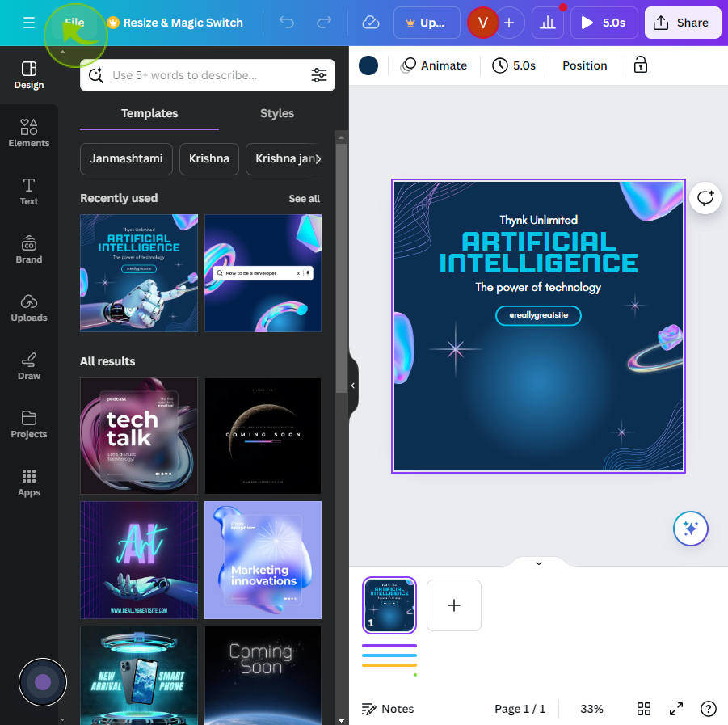Play the 5.0s presentation preview

pos(604,23)
